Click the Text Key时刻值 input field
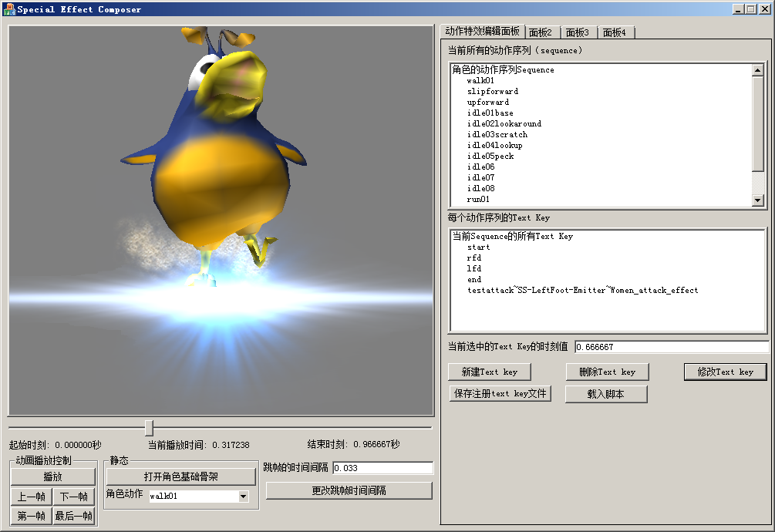Viewport: 775px width, 532px height. [672, 347]
